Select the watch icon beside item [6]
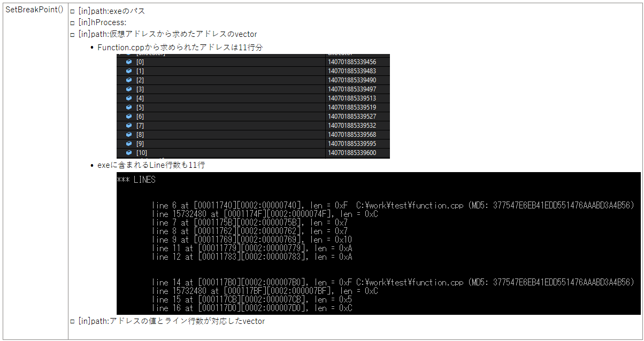The width and height of the screenshot is (644, 341). (x=128, y=116)
